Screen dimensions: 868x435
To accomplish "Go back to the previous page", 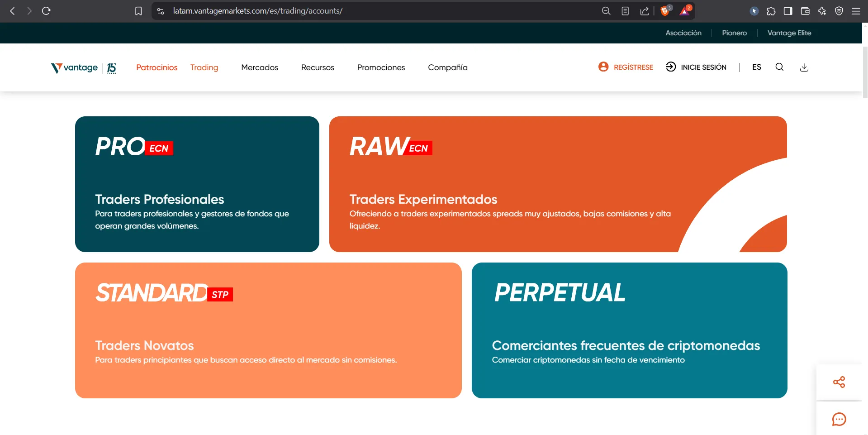I will coord(13,11).
